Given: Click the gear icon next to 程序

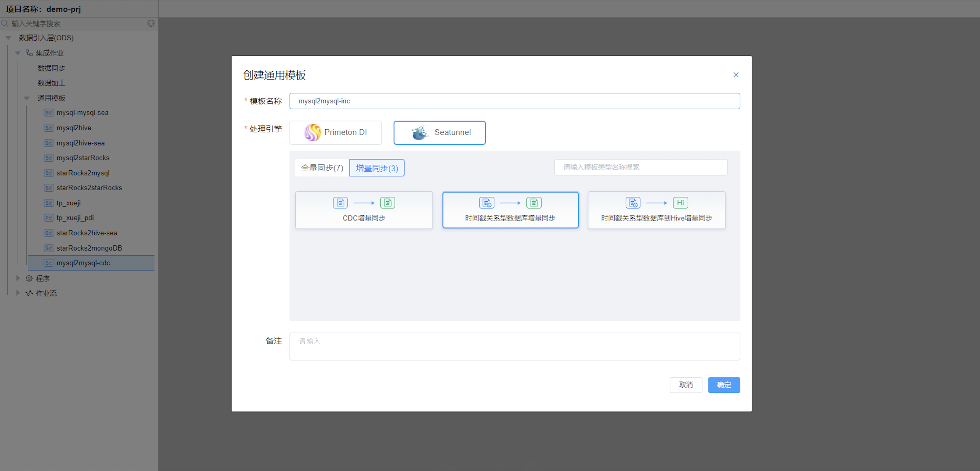Looking at the screenshot, I should [x=29, y=278].
